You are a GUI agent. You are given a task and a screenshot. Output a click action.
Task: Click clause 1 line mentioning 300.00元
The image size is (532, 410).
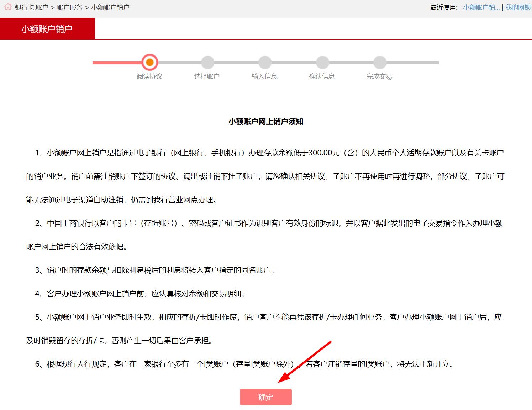click(269, 153)
